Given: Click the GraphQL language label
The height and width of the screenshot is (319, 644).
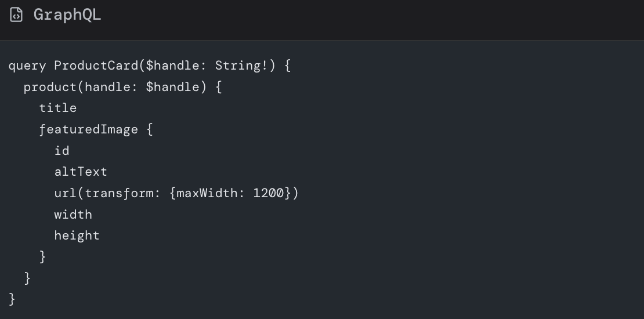Looking at the screenshot, I should click(67, 14).
